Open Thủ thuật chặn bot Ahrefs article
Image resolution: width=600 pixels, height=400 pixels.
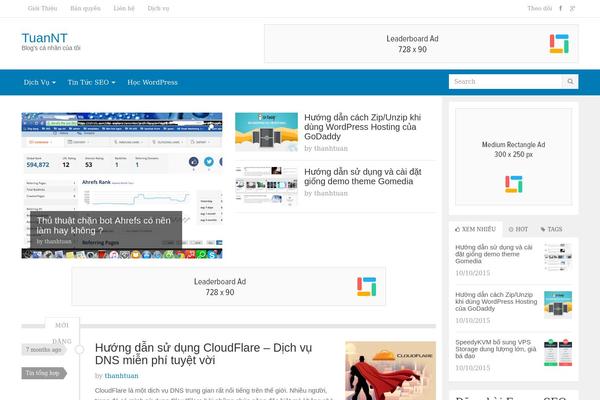[x=104, y=225]
